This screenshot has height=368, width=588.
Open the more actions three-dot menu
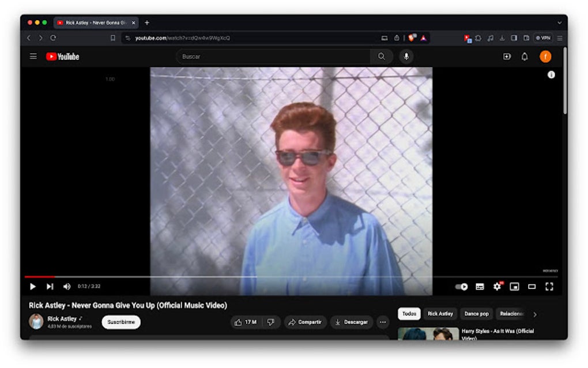pyautogui.click(x=382, y=322)
